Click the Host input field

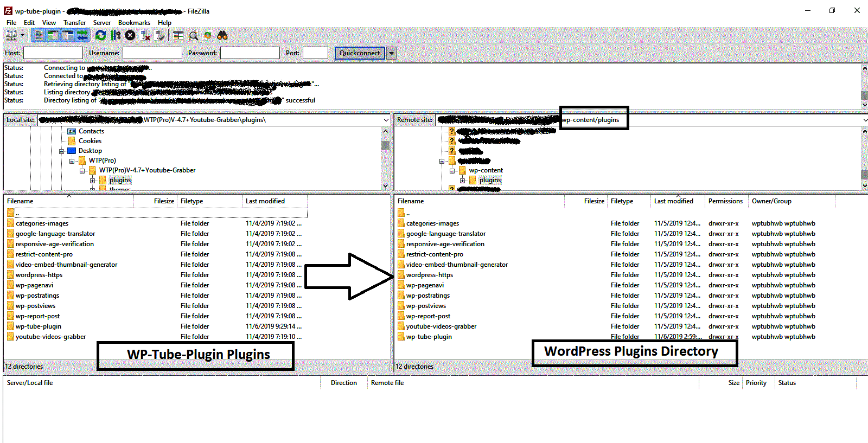pos(53,53)
